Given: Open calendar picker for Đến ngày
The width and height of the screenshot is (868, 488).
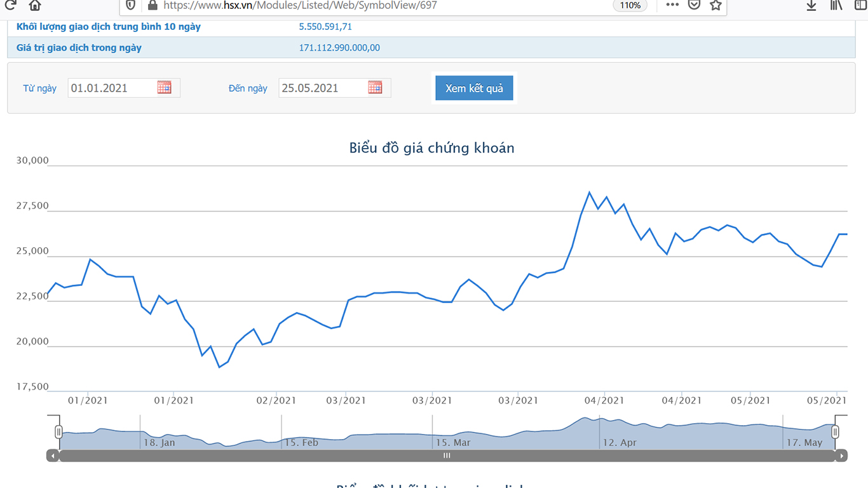Looking at the screenshot, I should pos(375,88).
